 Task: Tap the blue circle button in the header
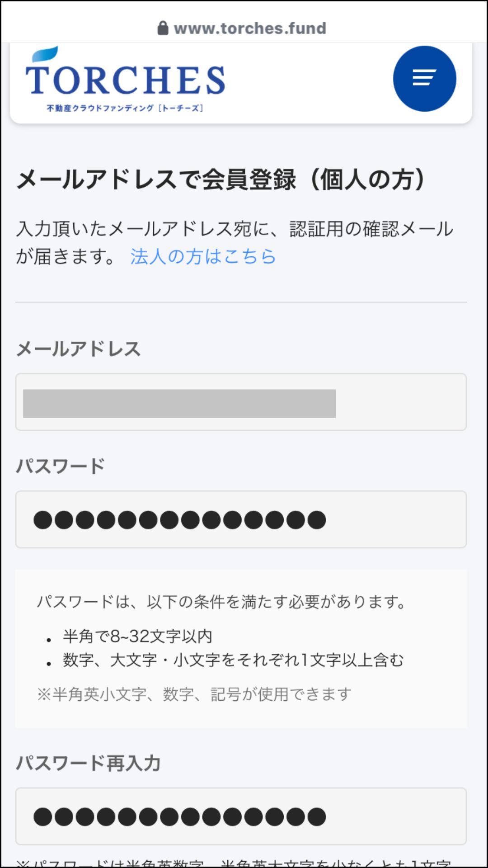tap(425, 78)
